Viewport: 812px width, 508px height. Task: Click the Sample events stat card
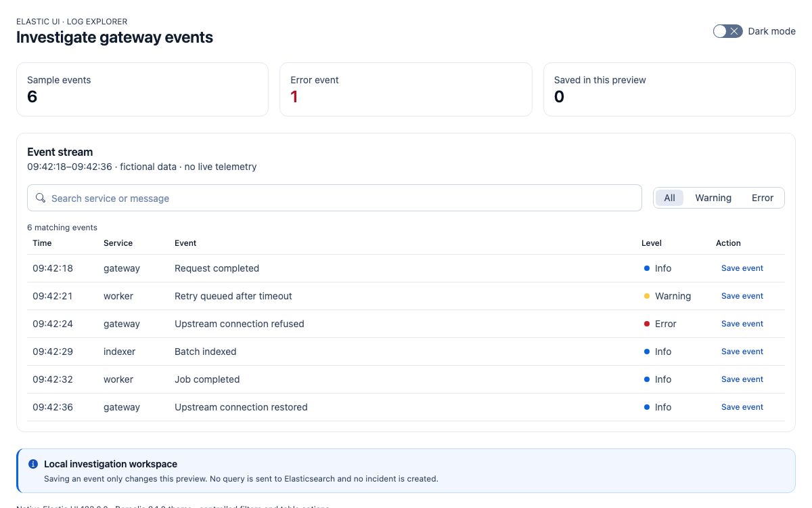click(142, 89)
